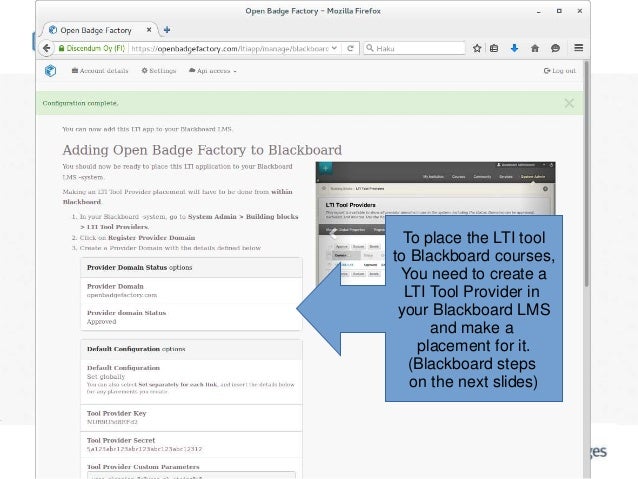Open the Firefox hamburger menu

point(579,48)
